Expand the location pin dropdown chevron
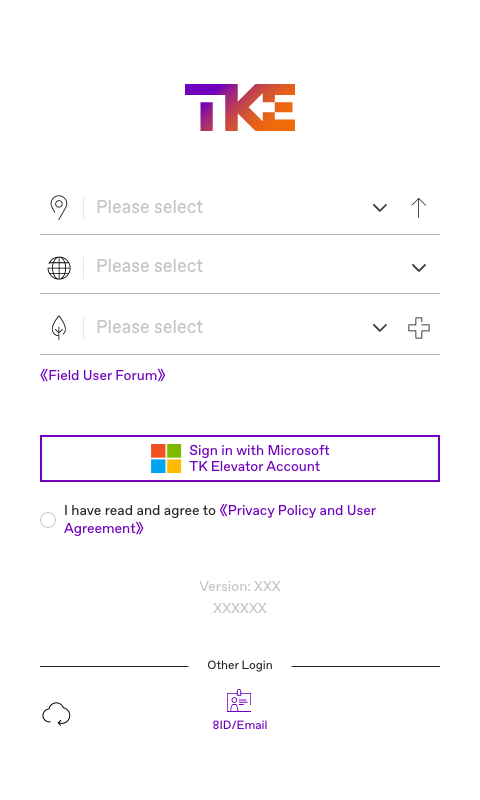The image size is (480, 800). (380, 208)
